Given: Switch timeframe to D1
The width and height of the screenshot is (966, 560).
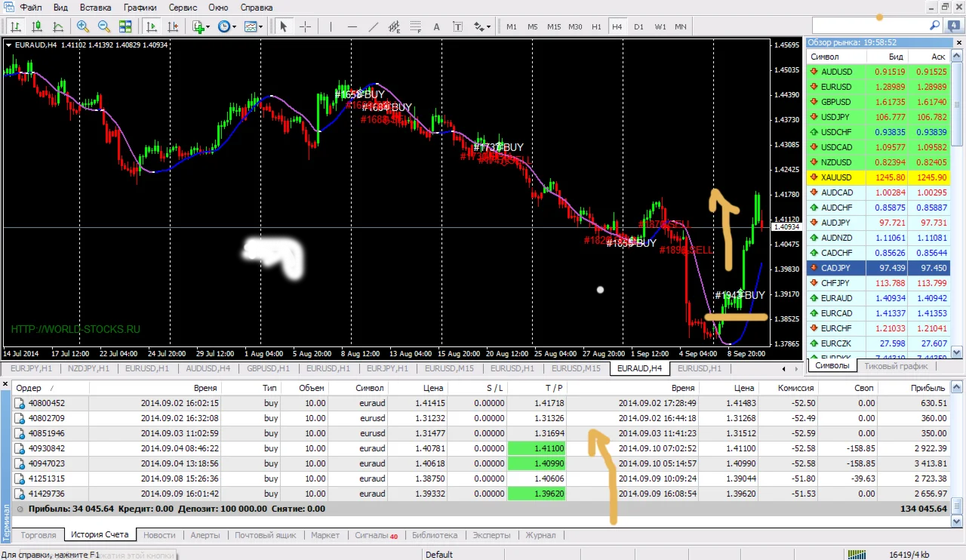Looking at the screenshot, I should (638, 26).
